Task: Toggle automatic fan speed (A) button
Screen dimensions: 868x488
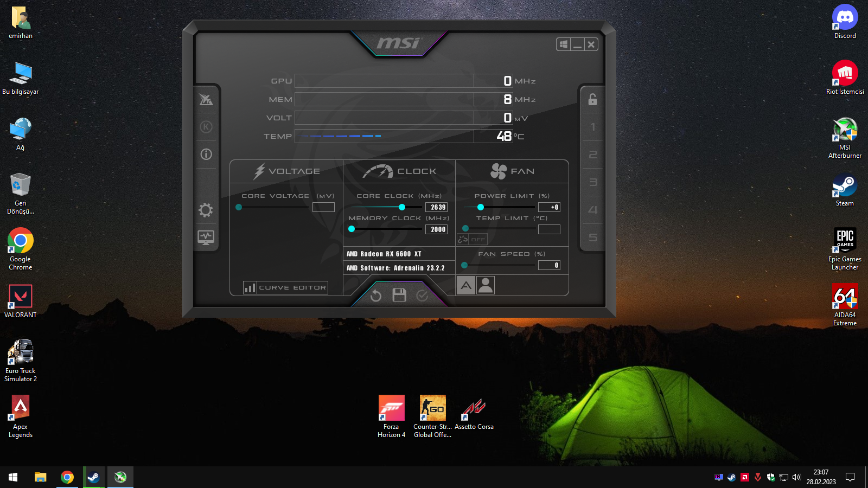Action: point(466,285)
